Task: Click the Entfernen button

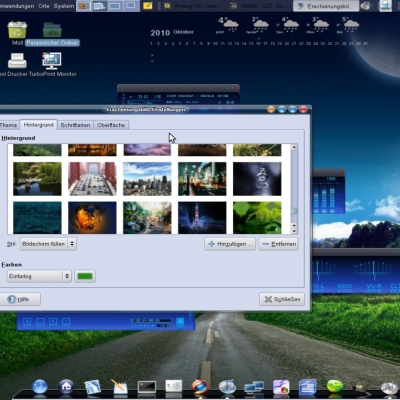Action: [x=278, y=244]
